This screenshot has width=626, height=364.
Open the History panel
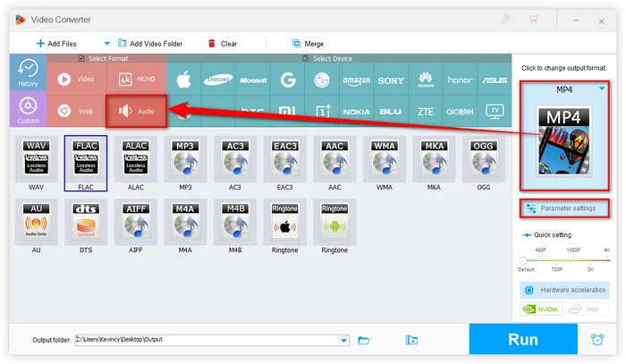[28, 72]
